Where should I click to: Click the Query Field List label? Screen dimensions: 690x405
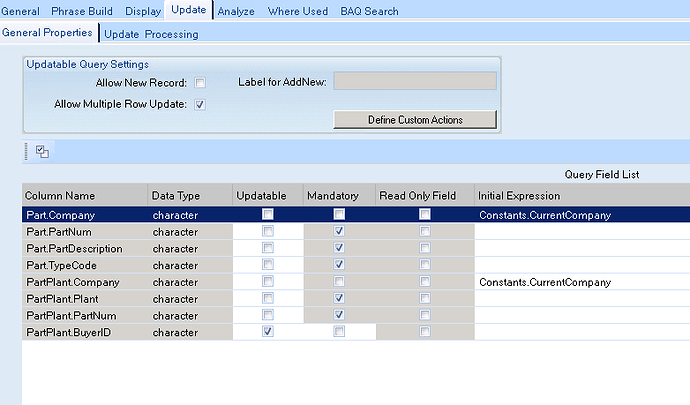point(602,175)
